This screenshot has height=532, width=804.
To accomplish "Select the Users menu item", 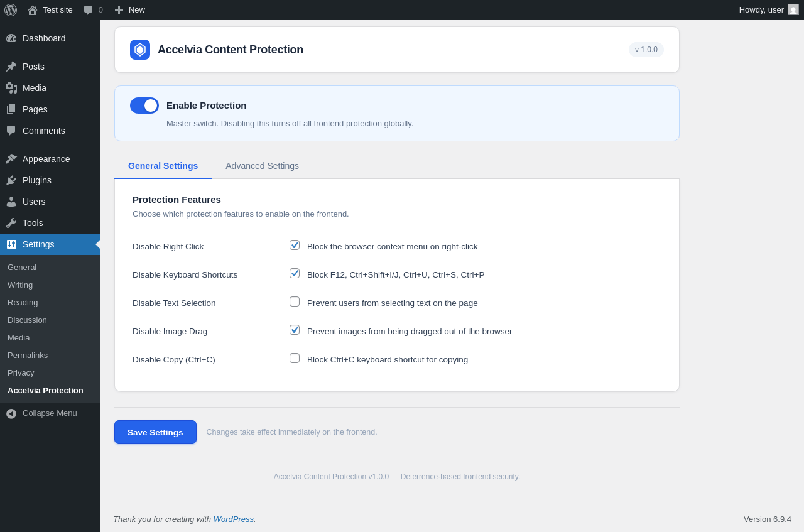I will click(34, 202).
